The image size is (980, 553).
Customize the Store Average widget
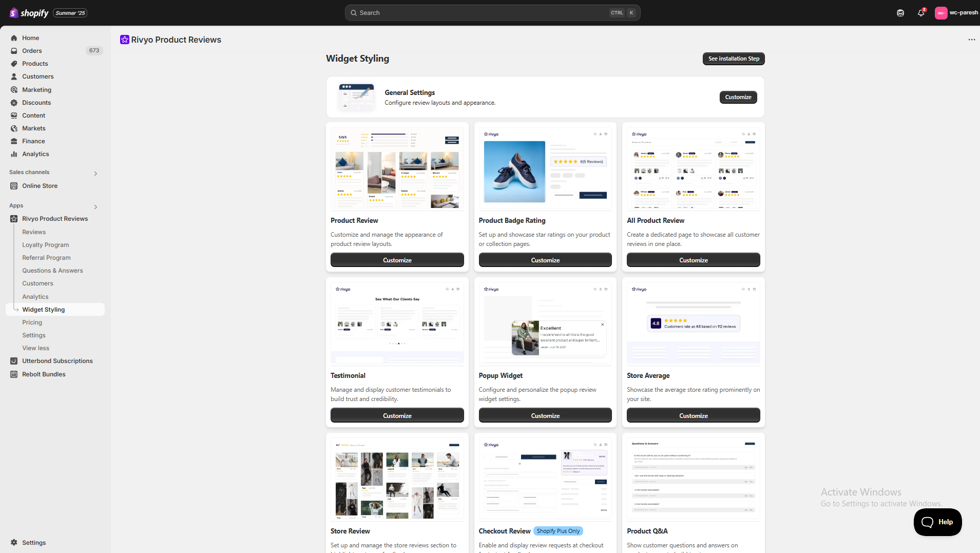[x=693, y=416]
